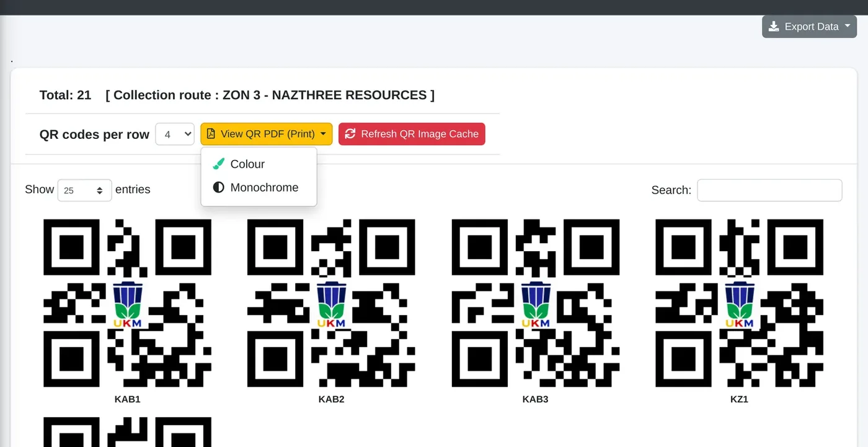Click the UKM bin logo in KAB1 QR code

[x=128, y=304]
